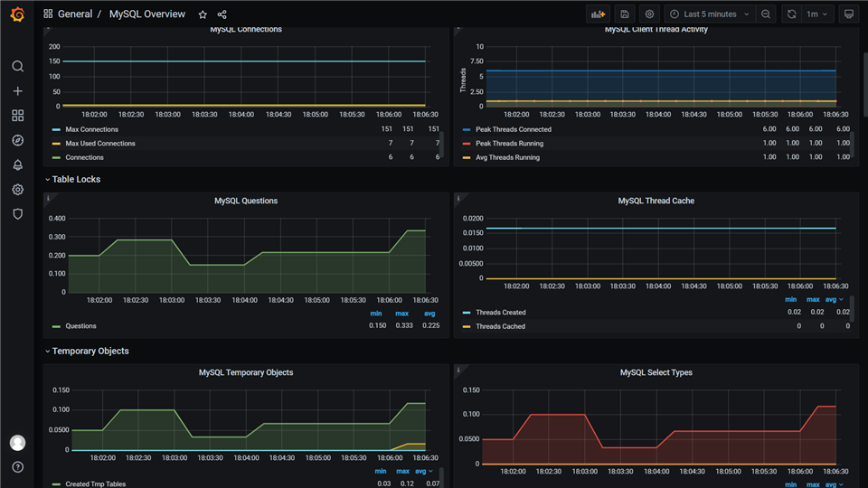Viewport: 868px width, 488px height.
Task: Share the dashboard via share icon
Action: 222,14
